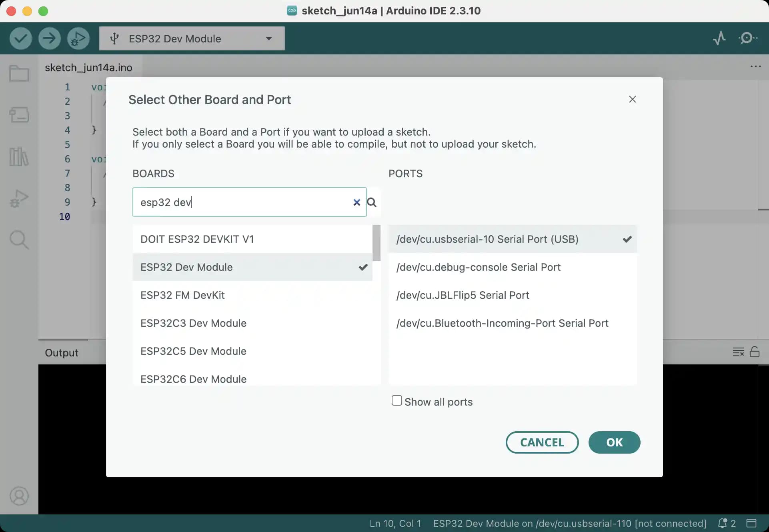This screenshot has width=769, height=532.
Task: Open the editor three-dots menu
Action: click(x=755, y=66)
